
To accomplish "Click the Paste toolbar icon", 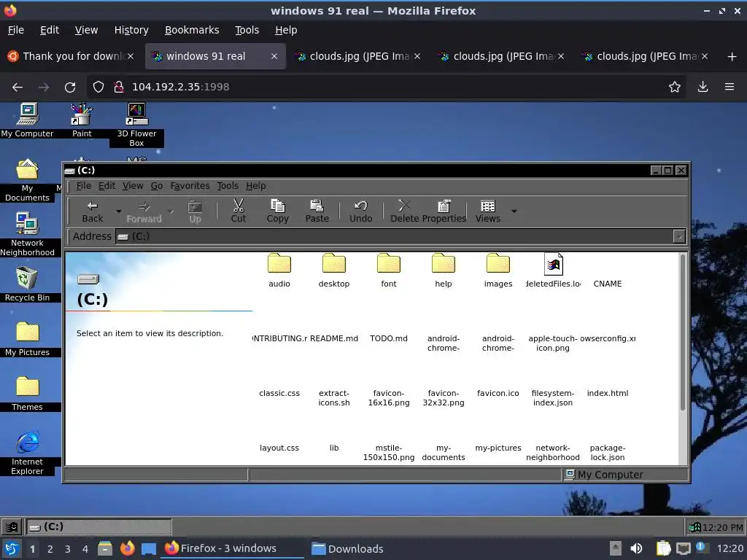I will [317, 206].
